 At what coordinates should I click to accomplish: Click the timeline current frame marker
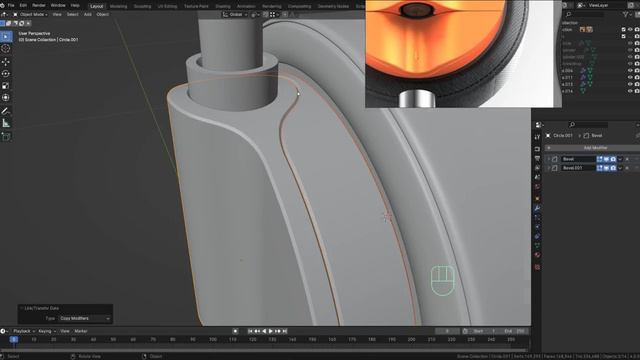pyautogui.click(x=13, y=340)
